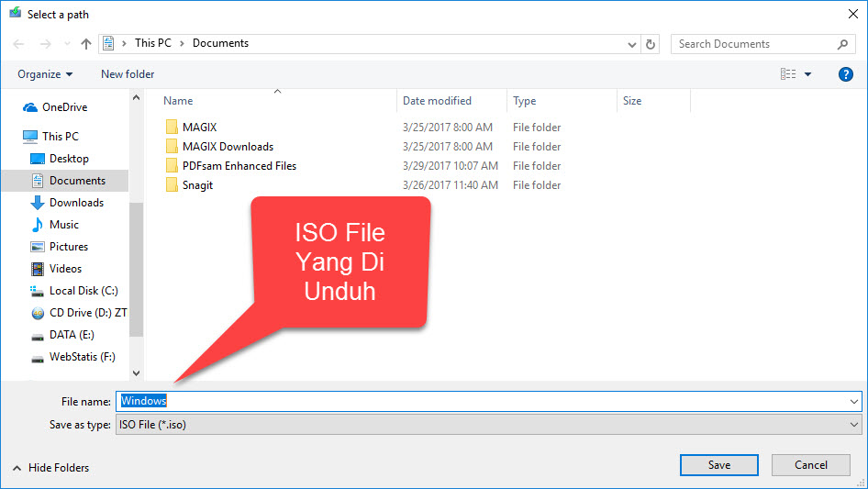
Task: Open Local Disk (C:) in sidebar
Action: 83,291
